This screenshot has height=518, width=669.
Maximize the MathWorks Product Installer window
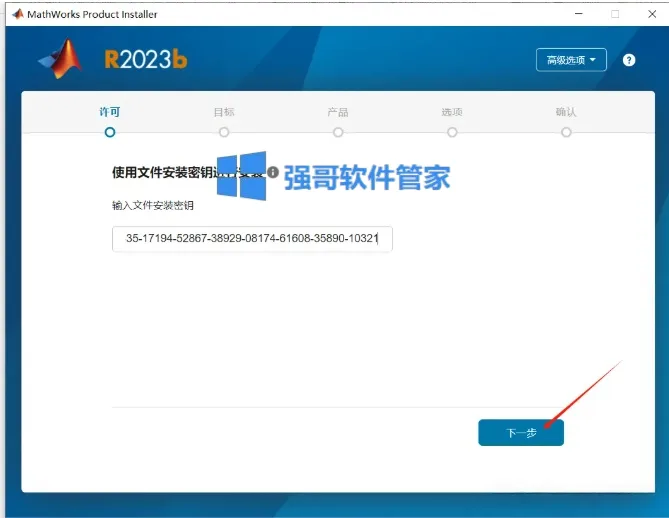point(615,14)
